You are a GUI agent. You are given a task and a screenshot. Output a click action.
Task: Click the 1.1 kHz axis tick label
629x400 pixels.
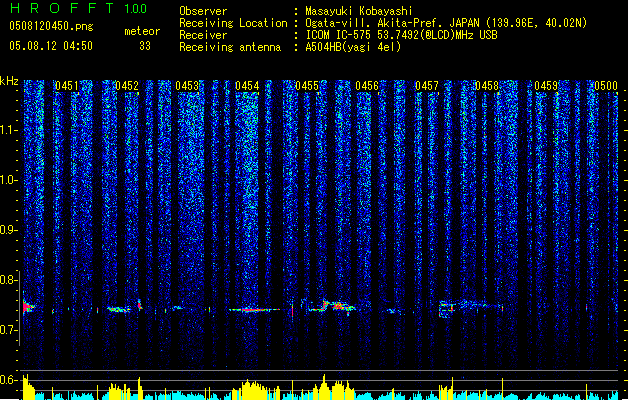coord(8,130)
